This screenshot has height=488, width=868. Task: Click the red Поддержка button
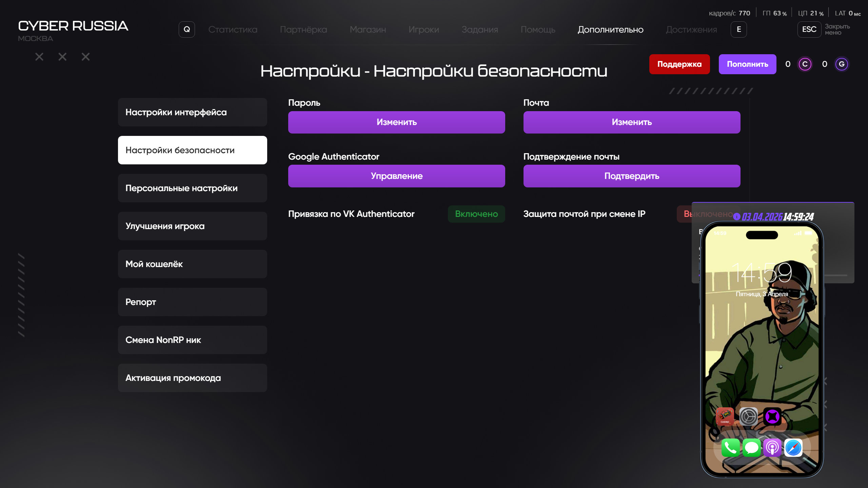pos(679,64)
